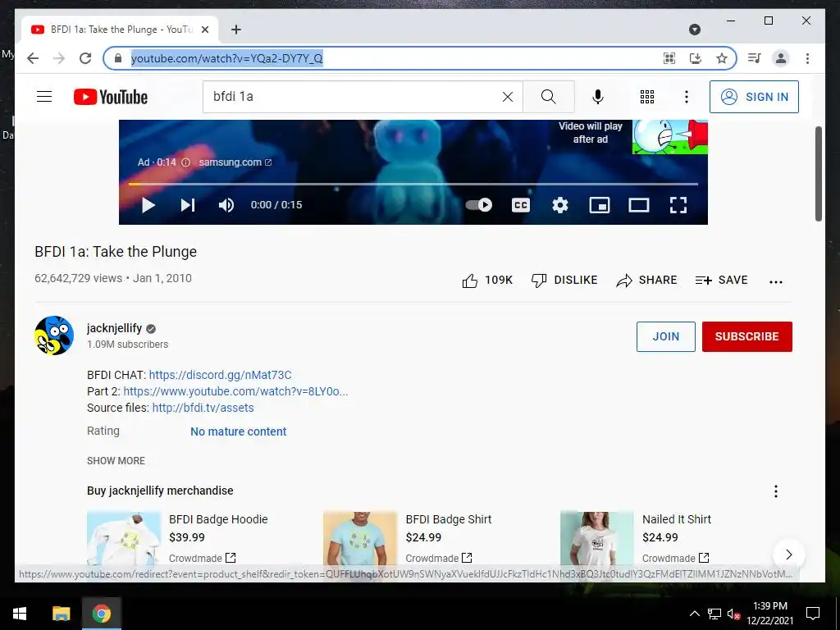Open the jacknjellify channel avatar
This screenshot has height=630, width=840.
(x=54, y=336)
